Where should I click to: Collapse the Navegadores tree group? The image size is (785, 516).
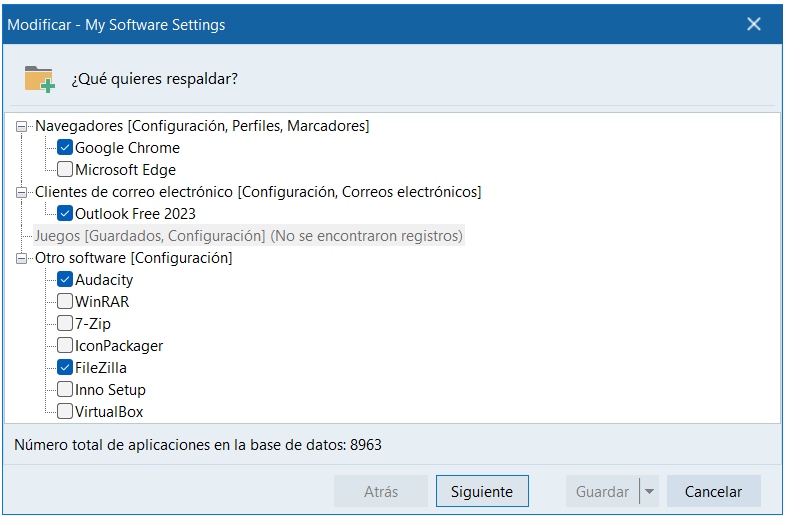click(22, 126)
